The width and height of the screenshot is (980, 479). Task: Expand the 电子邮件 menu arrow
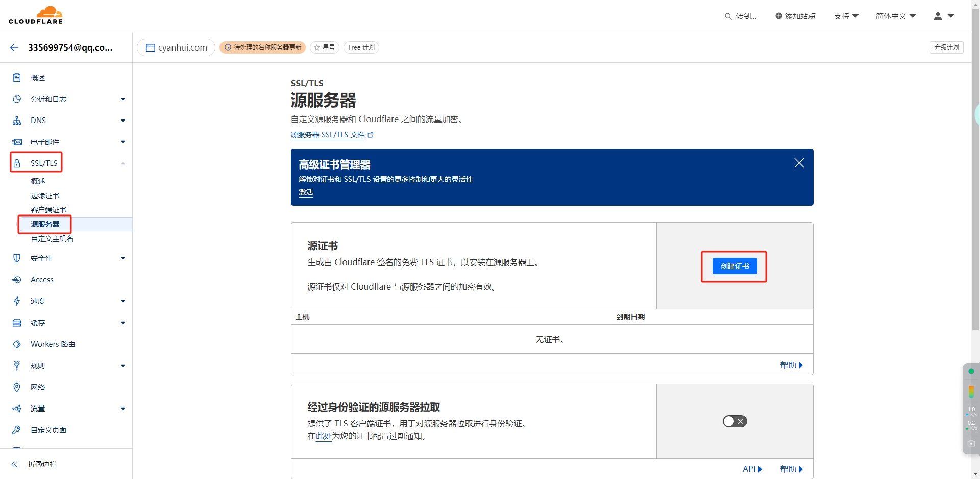pos(123,142)
